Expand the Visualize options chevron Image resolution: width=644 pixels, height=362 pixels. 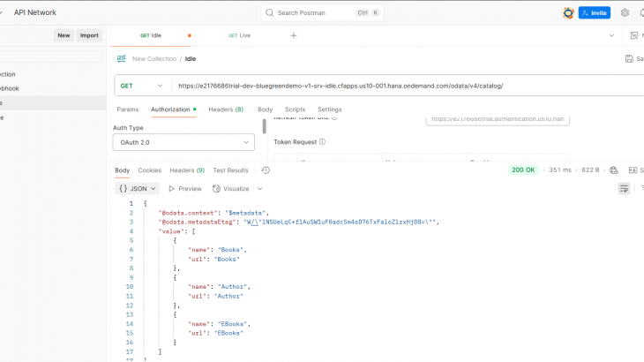tap(260, 189)
